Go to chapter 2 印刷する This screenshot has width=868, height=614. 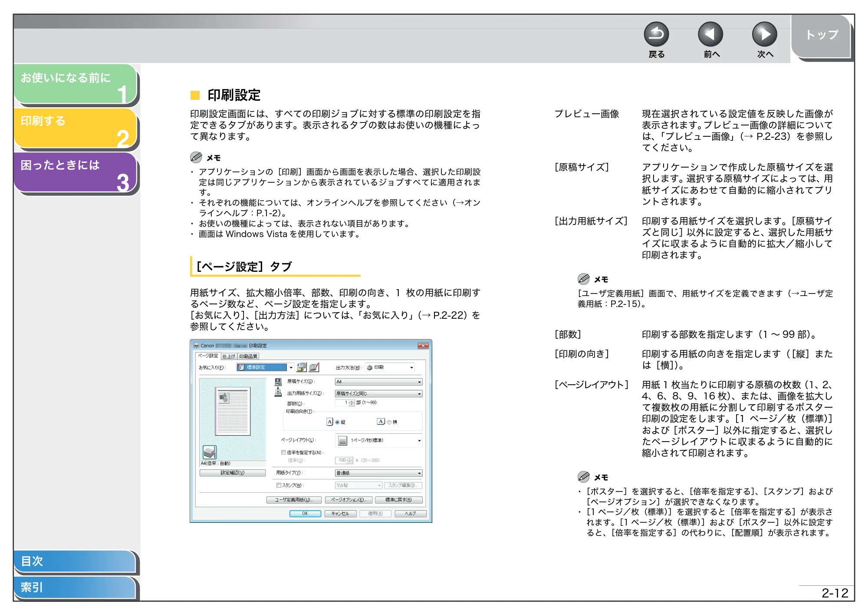(76, 128)
